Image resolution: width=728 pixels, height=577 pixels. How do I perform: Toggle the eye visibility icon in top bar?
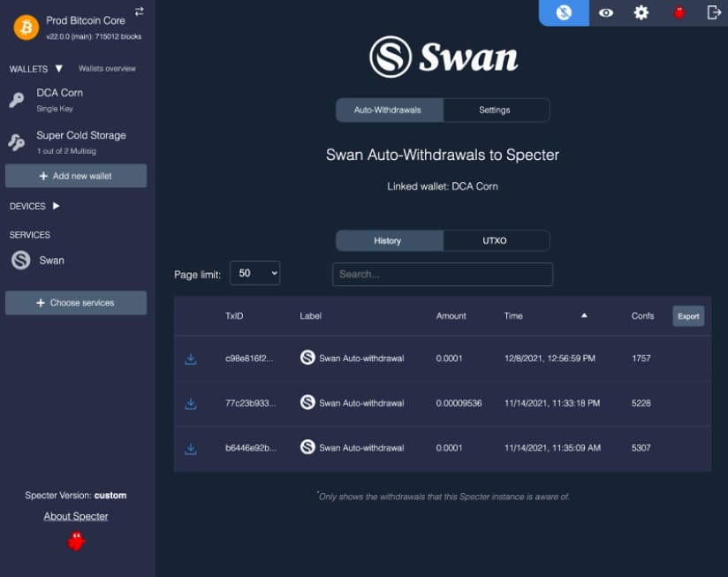click(606, 12)
